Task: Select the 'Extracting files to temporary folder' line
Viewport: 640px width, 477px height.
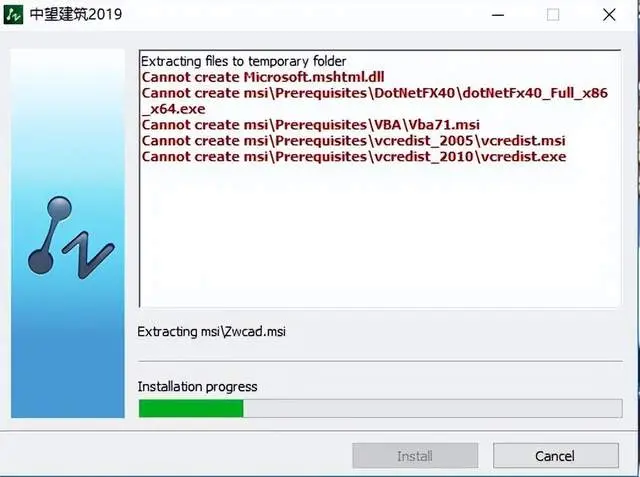Action: point(243,61)
